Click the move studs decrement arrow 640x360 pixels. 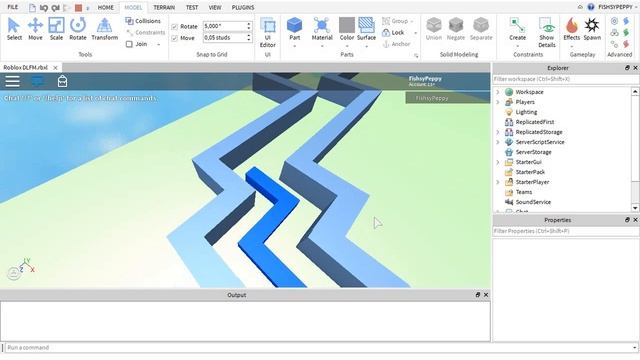(x=249, y=40)
